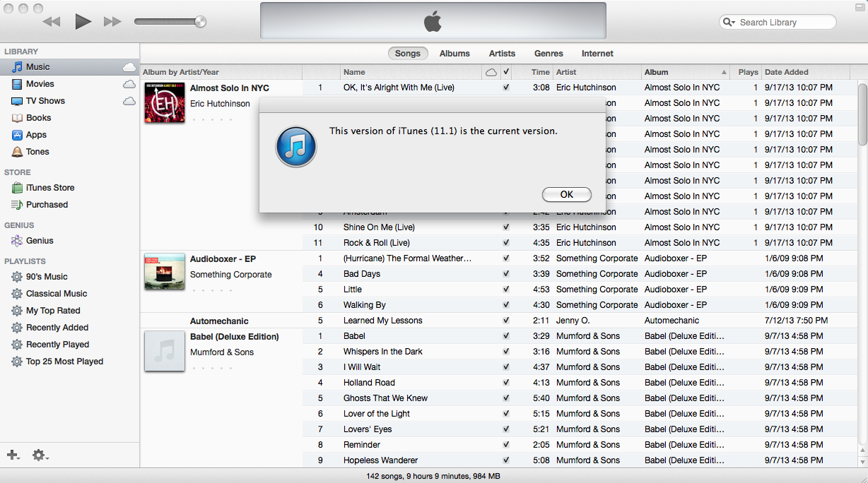Click the iCloud status column header
Viewport: 868px width, 483px height.
click(x=491, y=72)
